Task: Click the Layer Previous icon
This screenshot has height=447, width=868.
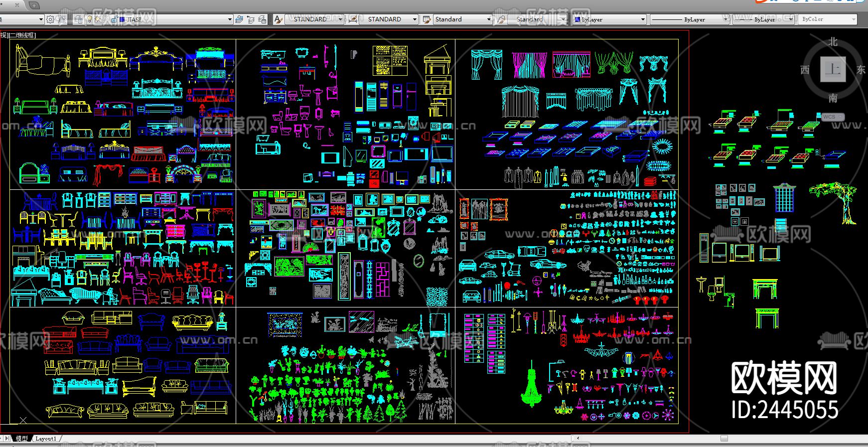Action: pos(251,19)
